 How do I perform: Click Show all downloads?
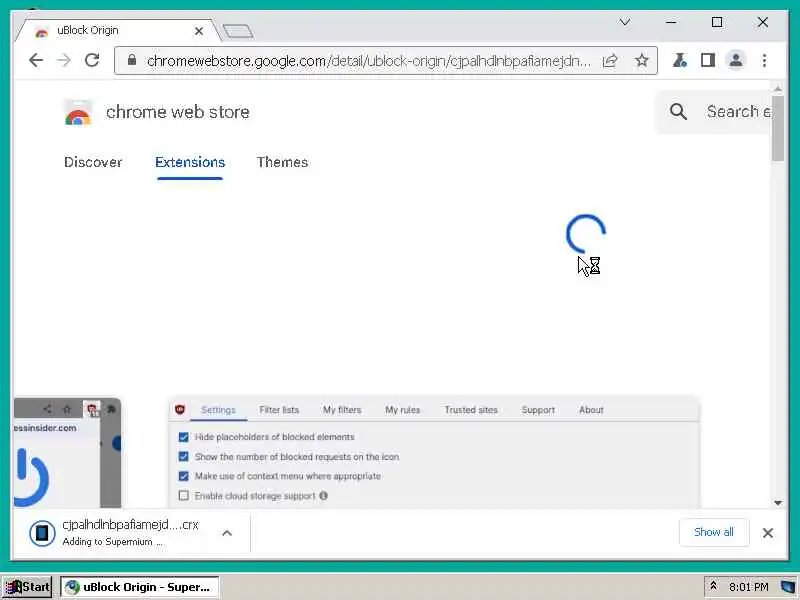[x=713, y=532]
